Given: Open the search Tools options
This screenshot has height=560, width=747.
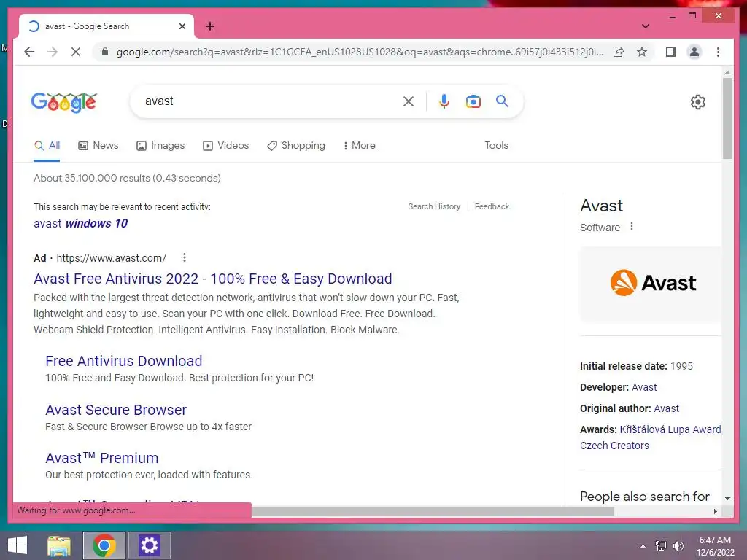Looking at the screenshot, I should pyautogui.click(x=496, y=145).
